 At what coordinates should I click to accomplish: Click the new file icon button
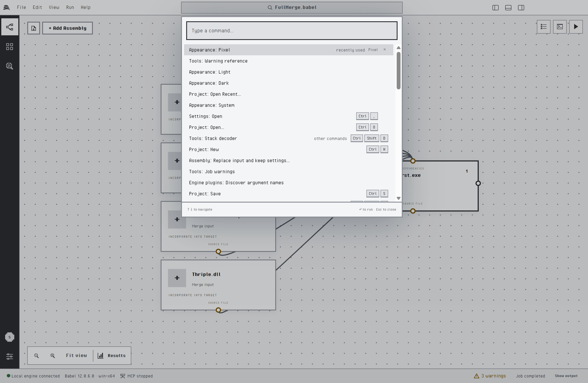click(x=34, y=28)
